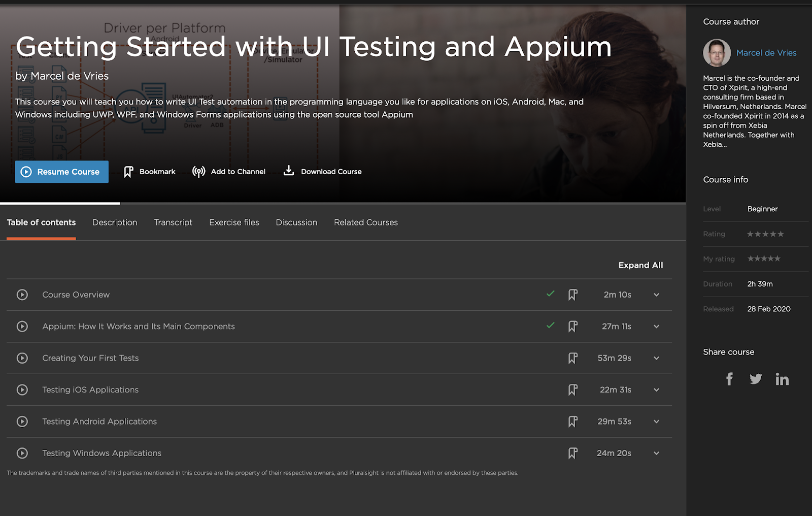The height and width of the screenshot is (516, 812).
Task: Click the Download Course icon
Action: coord(289,171)
